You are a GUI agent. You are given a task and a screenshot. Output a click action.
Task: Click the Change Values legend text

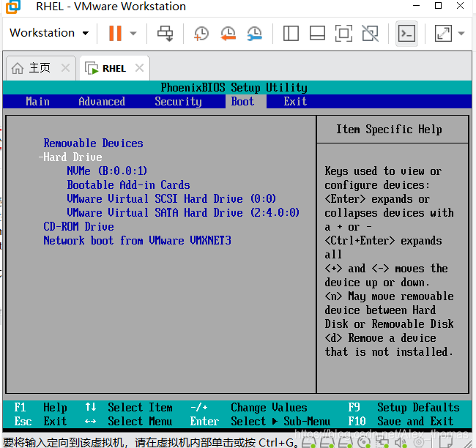coord(269,407)
